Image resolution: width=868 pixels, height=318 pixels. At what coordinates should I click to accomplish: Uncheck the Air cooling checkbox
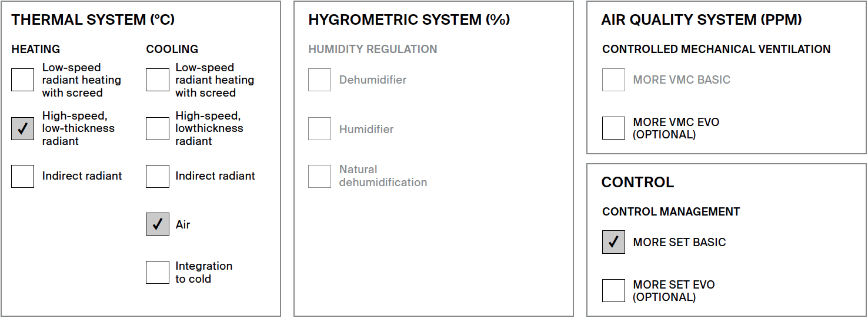coord(158,224)
